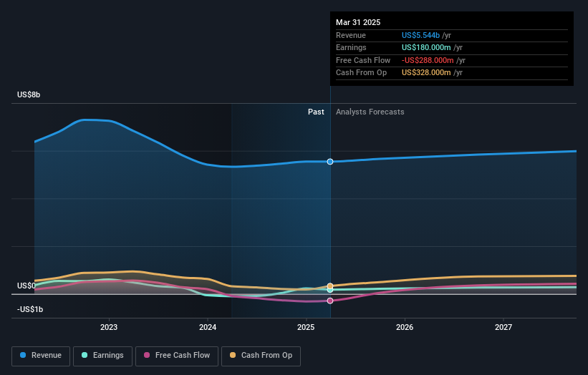Click the 2024 x-axis label
The height and width of the screenshot is (375, 588).
pos(208,327)
